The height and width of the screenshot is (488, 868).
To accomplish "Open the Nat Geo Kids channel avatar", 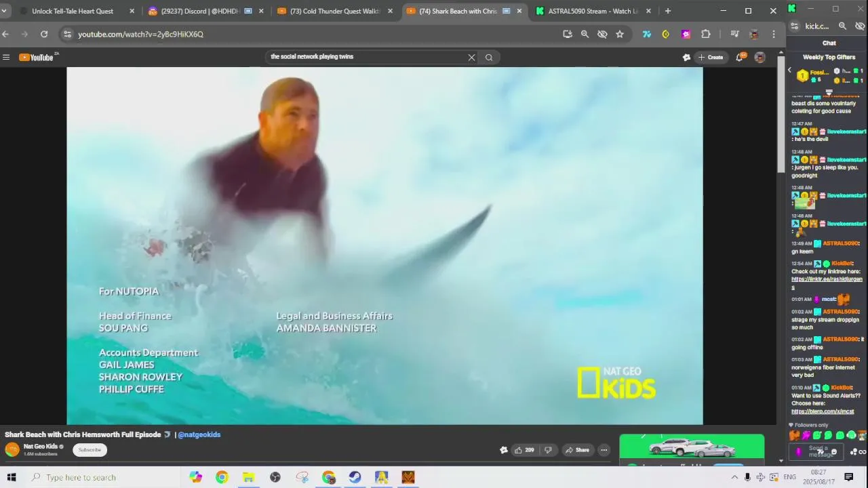I will pyautogui.click(x=12, y=450).
